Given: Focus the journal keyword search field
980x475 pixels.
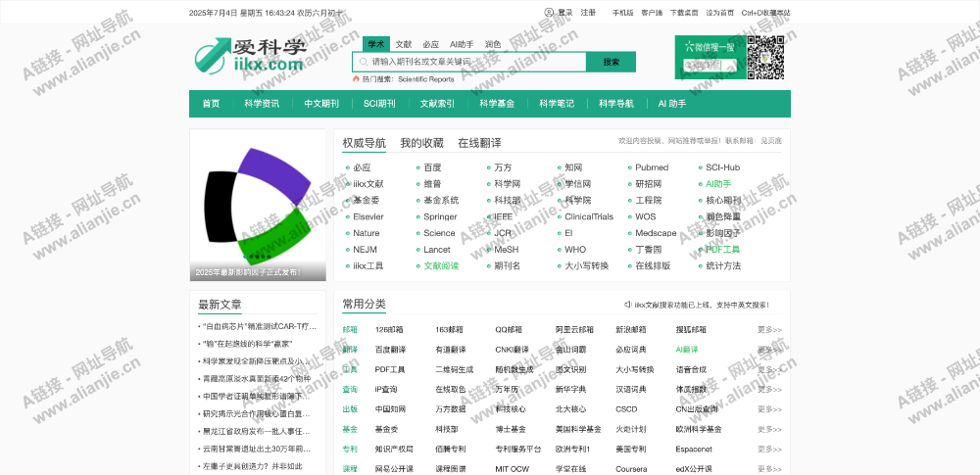Looking at the screenshot, I should 469,62.
